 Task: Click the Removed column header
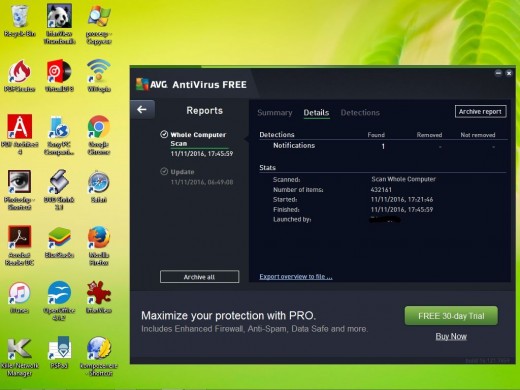[x=429, y=135]
